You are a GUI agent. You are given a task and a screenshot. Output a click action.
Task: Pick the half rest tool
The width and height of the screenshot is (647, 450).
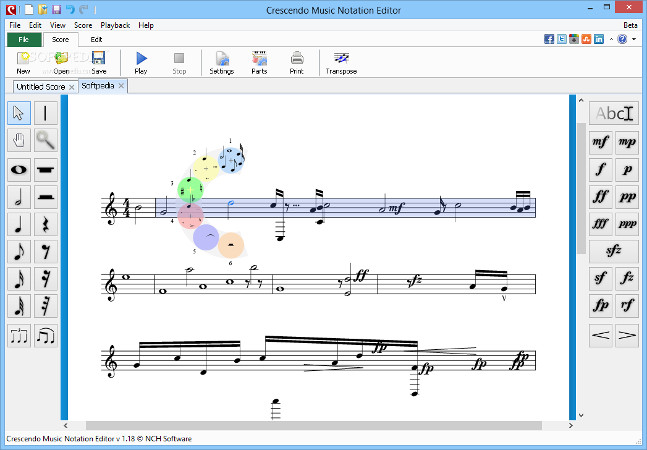click(x=45, y=197)
